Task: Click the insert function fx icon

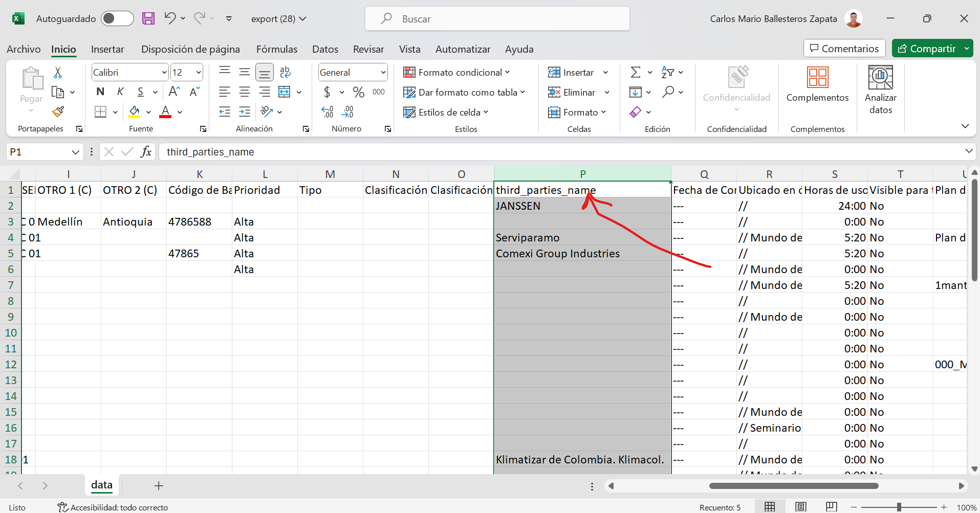Action: [146, 152]
